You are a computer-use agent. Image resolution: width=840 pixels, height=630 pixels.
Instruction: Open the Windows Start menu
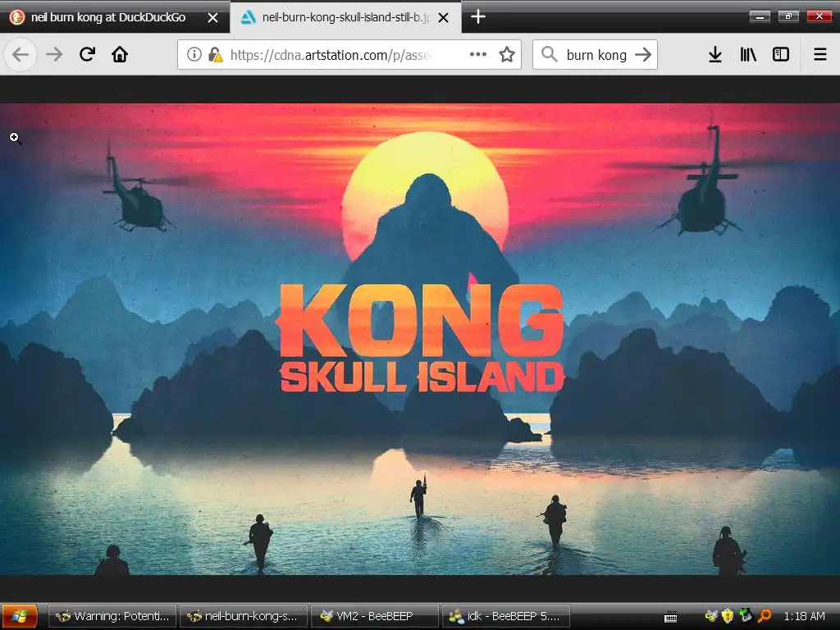(x=20, y=616)
